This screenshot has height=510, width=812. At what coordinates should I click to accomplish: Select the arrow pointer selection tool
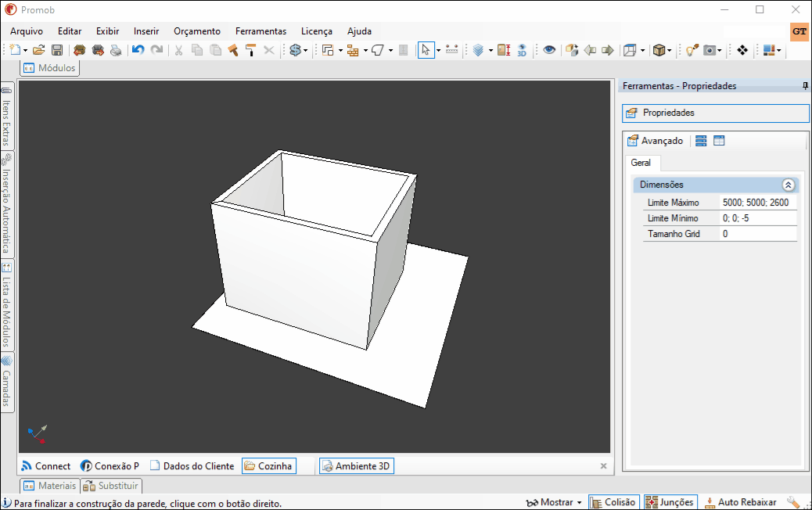426,50
